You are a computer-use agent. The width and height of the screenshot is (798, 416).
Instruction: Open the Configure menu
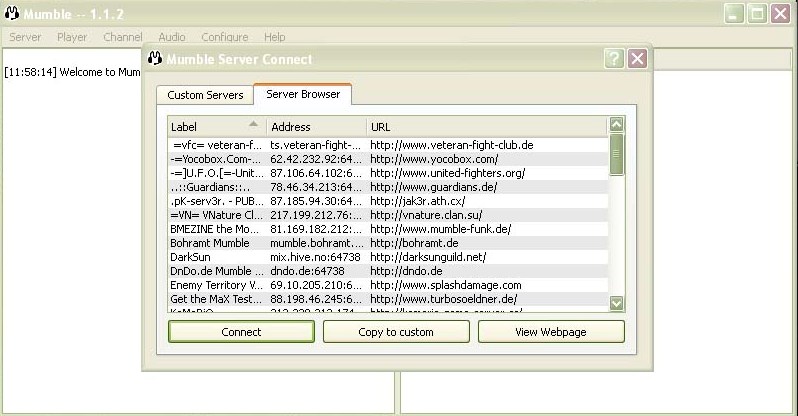(x=224, y=37)
